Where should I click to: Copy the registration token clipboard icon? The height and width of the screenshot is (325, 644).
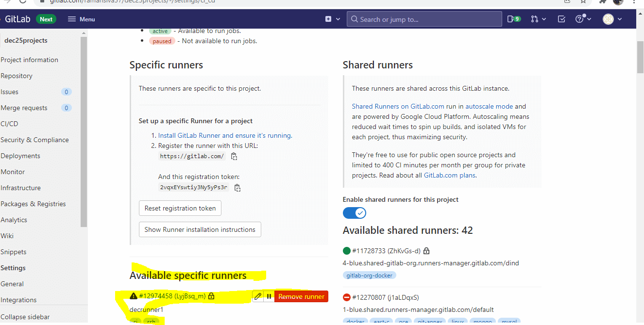click(x=237, y=188)
